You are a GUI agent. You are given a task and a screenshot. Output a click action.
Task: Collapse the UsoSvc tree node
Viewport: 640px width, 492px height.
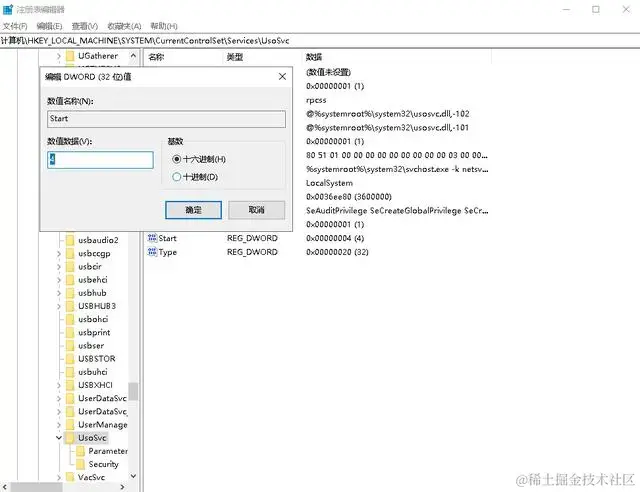[x=59, y=438]
